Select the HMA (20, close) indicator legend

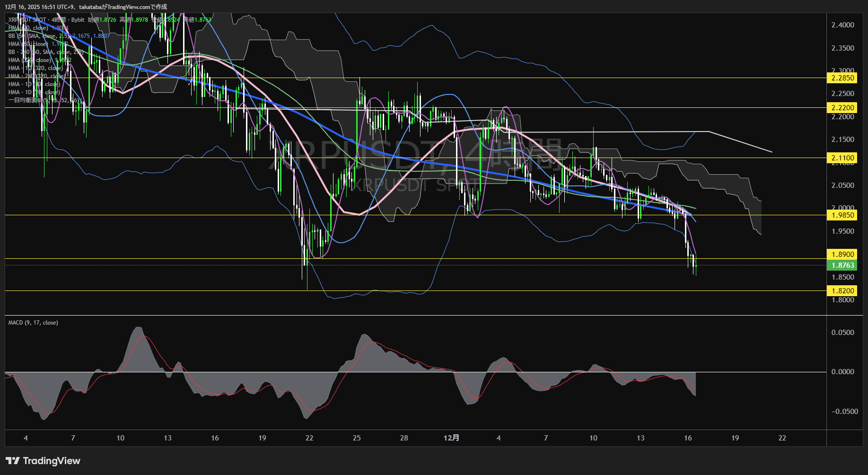coord(28,28)
